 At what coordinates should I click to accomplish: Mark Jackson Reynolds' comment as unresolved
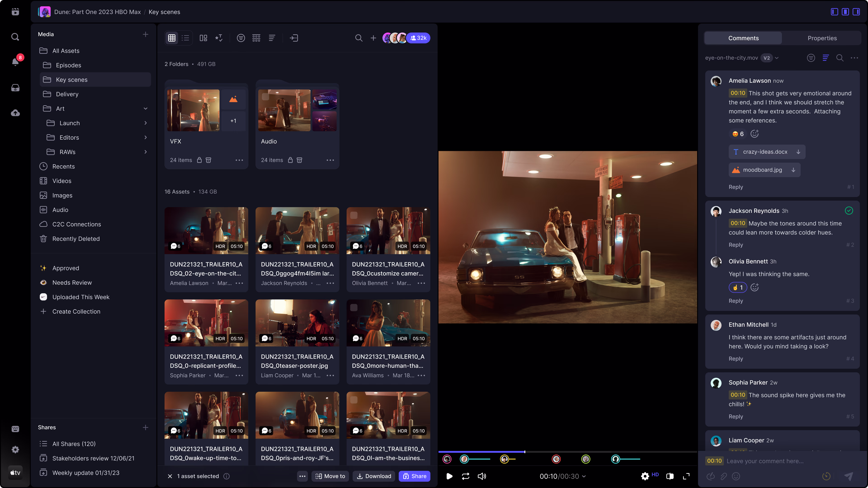[x=849, y=211]
